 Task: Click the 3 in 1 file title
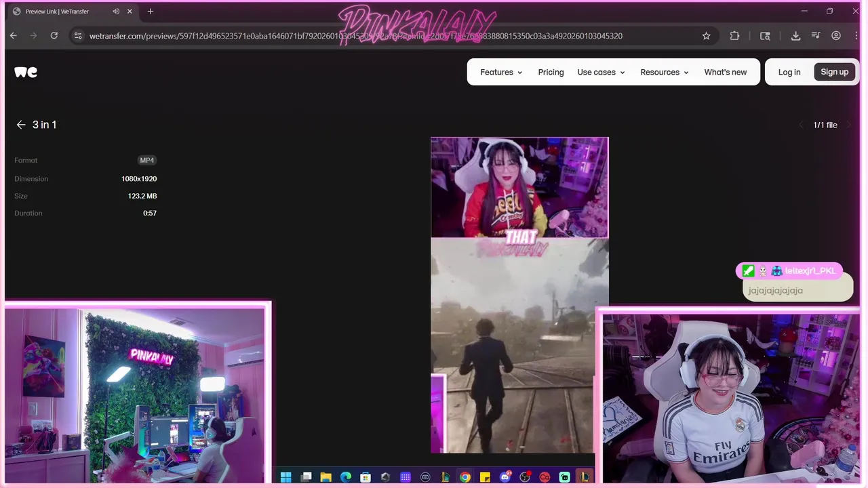pos(45,125)
